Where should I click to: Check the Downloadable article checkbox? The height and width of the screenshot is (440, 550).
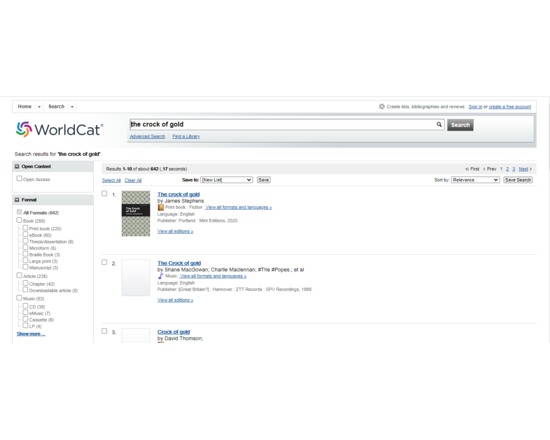click(x=25, y=290)
